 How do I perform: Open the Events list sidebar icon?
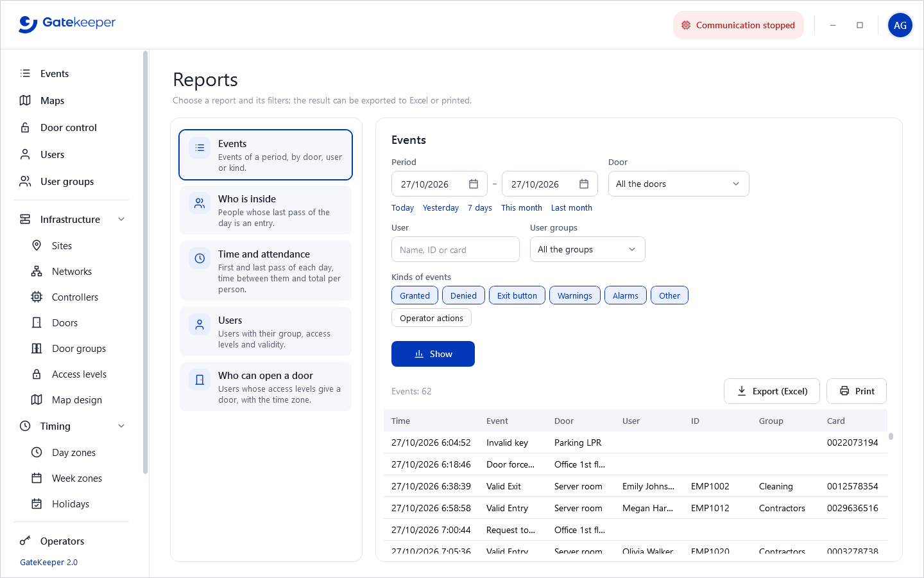[25, 73]
